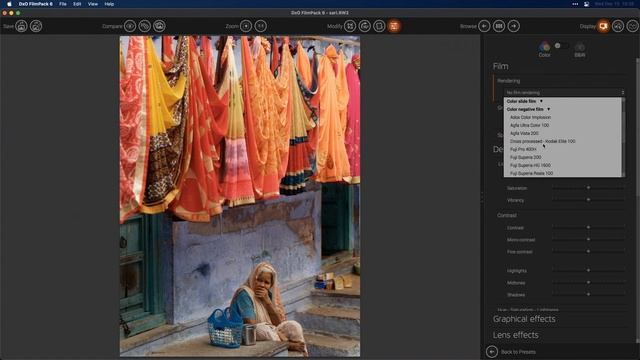Click the Midtones slider handle
The height and width of the screenshot is (360, 640).
[x=588, y=282]
